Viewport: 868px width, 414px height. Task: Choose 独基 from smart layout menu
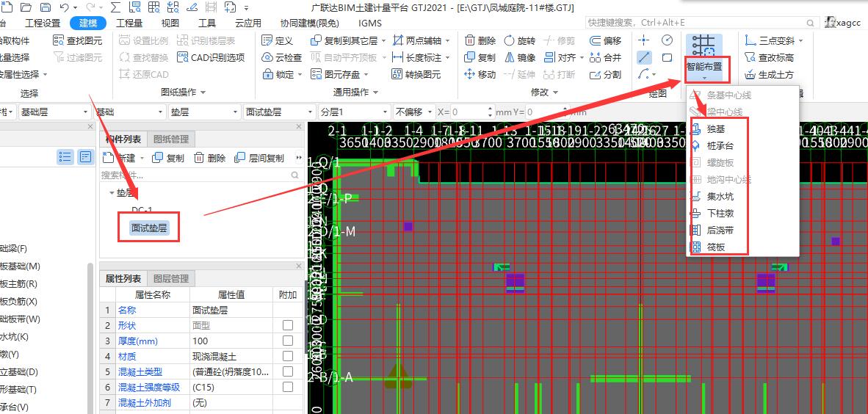pos(717,129)
